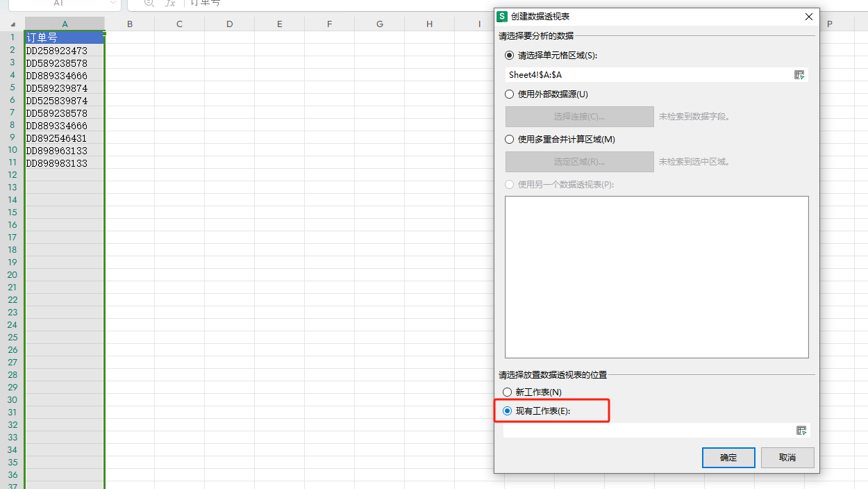Click the zoom magnifier icon in formula bar
Image resolution: width=868 pixels, height=489 pixels.
(149, 3)
